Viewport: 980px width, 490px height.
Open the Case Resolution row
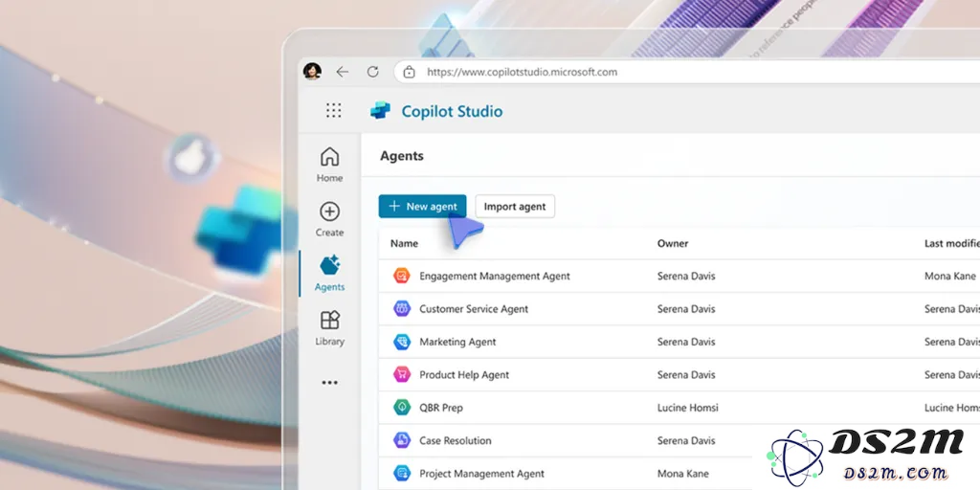tap(679, 440)
